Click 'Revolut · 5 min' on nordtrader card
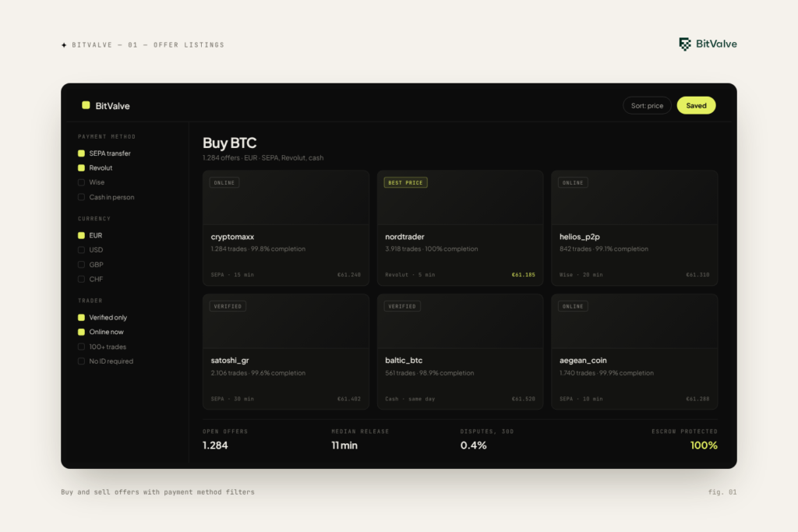This screenshot has width=798, height=532. point(410,275)
